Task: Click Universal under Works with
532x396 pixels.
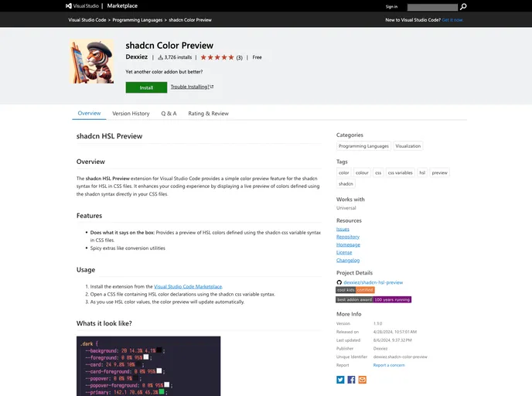Action: pos(346,208)
